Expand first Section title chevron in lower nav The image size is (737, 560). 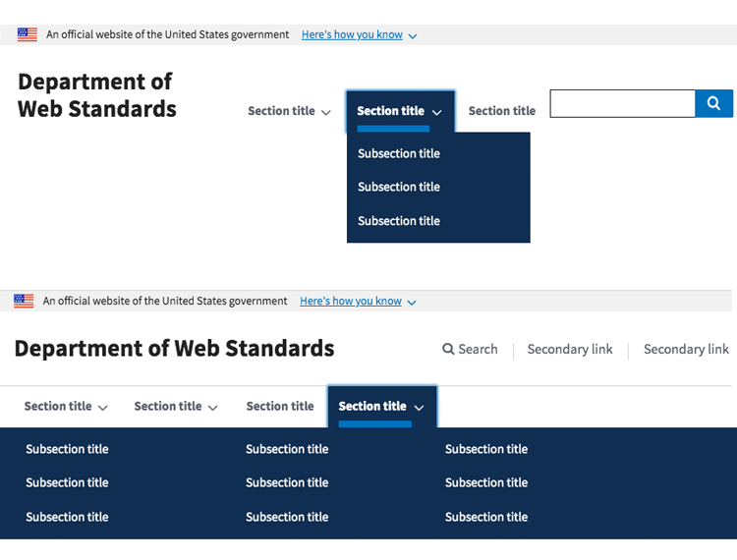102,408
